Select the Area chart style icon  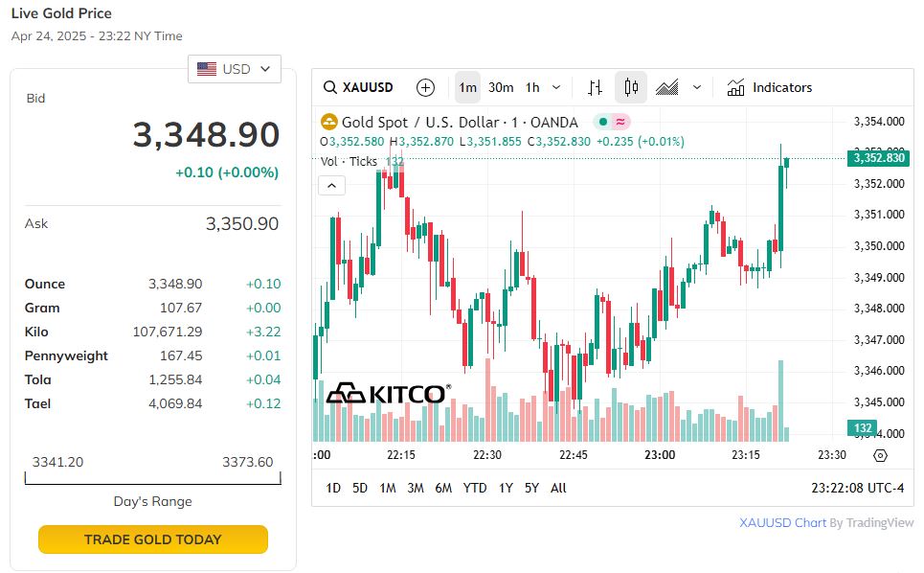point(667,87)
